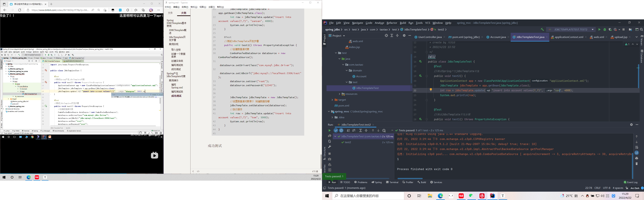Open the Refactor menu
The image size is (644, 200).
[x=391, y=23]
